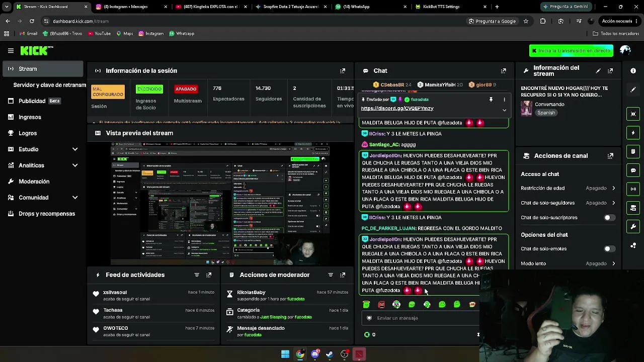This screenshot has width=644, height=362.
Task: Click the info icon in the right sidebar
Action: click(633, 71)
